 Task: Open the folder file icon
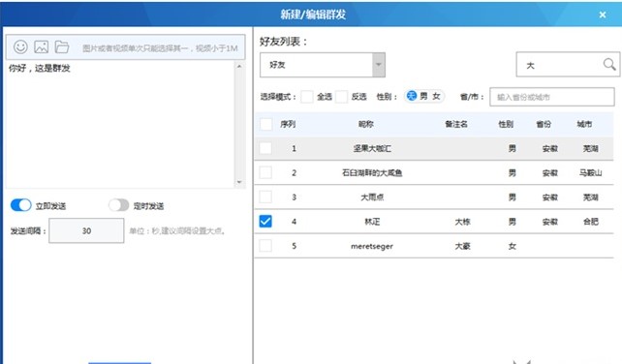click(x=62, y=46)
